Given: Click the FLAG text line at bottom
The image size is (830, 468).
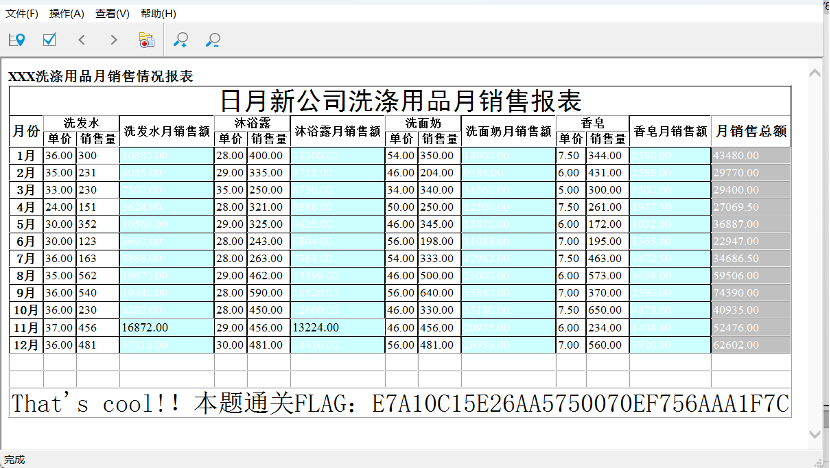Looking at the screenshot, I should (400, 403).
